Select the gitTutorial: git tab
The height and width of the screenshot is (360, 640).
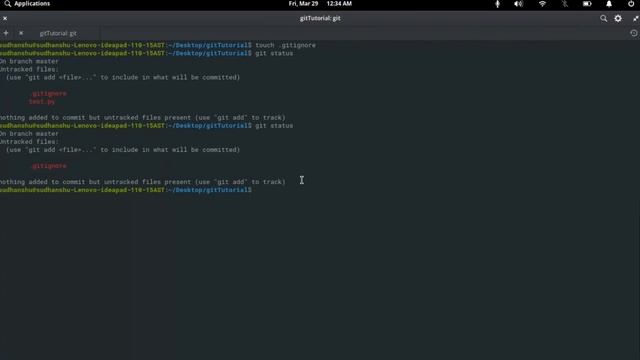point(58,33)
